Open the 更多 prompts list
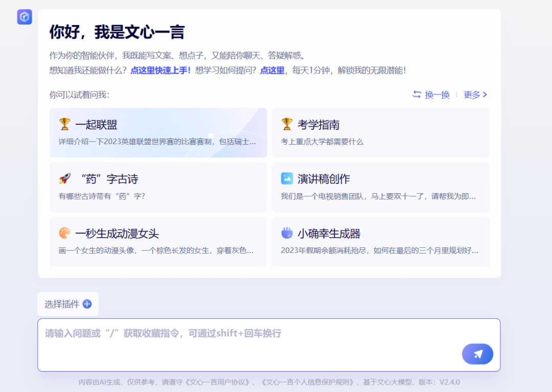The height and width of the screenshot is (392, 552). 475,95
